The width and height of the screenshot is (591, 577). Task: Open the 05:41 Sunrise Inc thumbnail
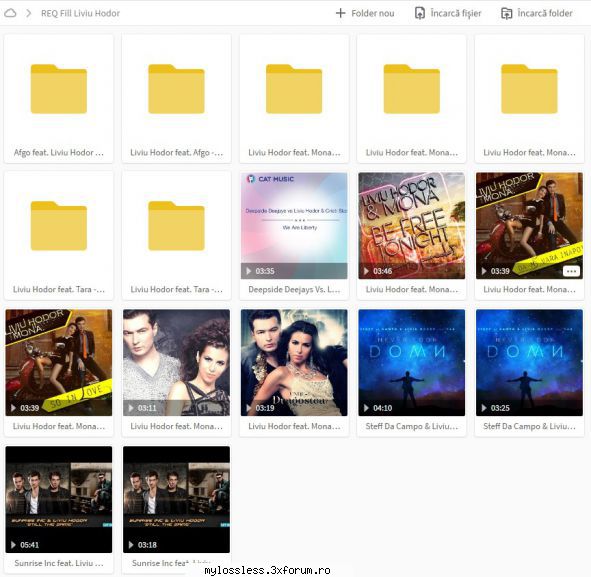pyautogui.click(x=59, y=499)
